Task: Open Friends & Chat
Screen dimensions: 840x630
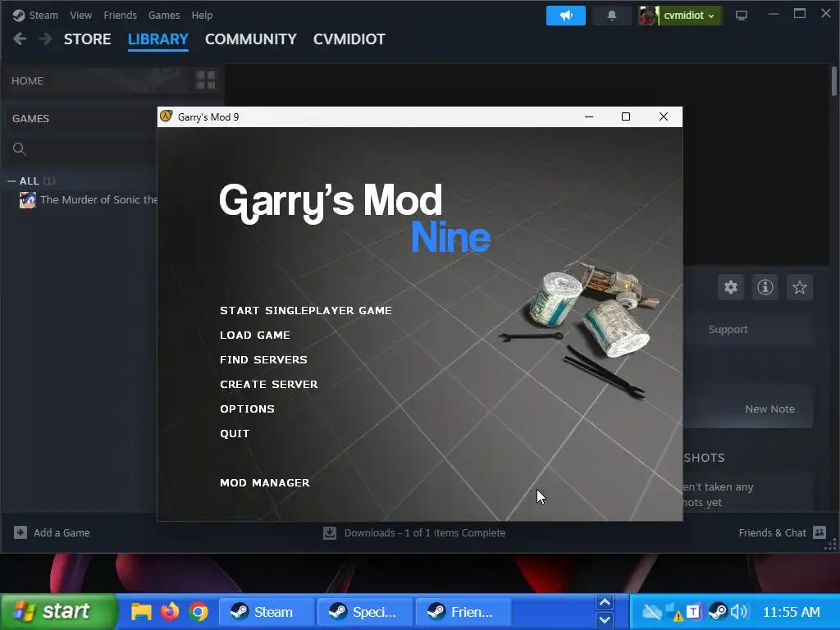Action: [x=782, y=532]
